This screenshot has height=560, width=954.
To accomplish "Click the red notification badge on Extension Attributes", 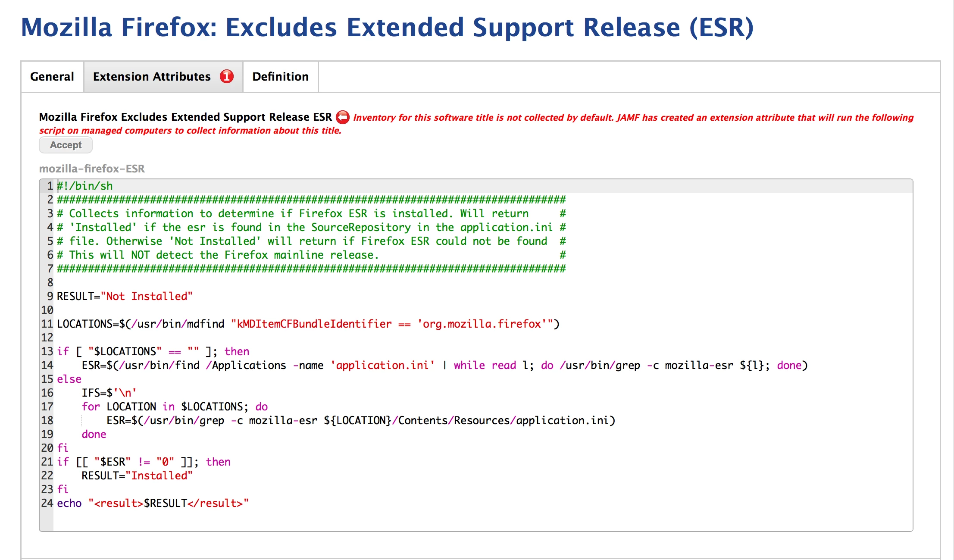I will pos(227,76).
